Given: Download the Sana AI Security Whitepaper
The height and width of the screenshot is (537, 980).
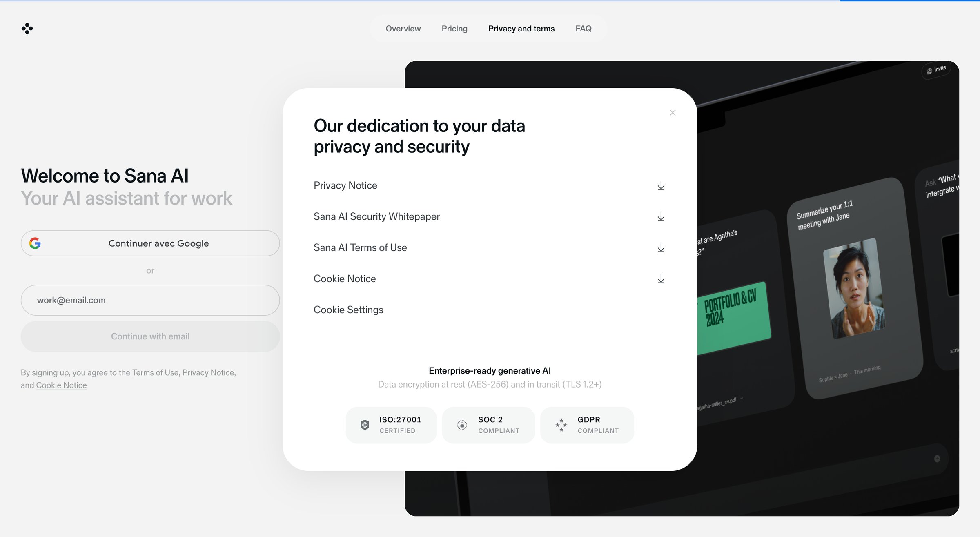Looking at the screenshot, I should 661,217.
